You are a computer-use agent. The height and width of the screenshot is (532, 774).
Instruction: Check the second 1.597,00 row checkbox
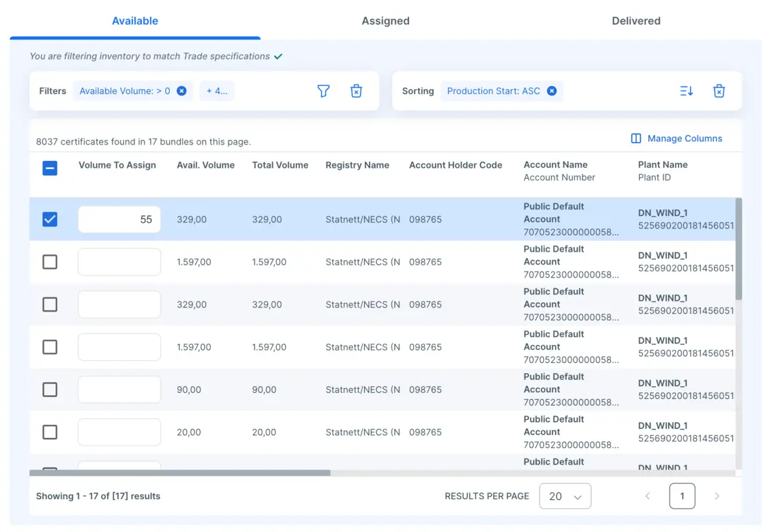coord(50,347)
